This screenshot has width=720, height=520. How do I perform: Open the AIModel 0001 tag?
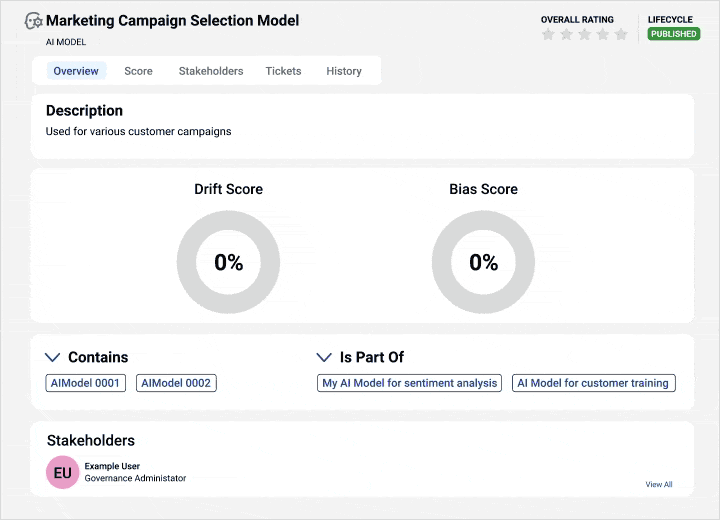(86, 383)
